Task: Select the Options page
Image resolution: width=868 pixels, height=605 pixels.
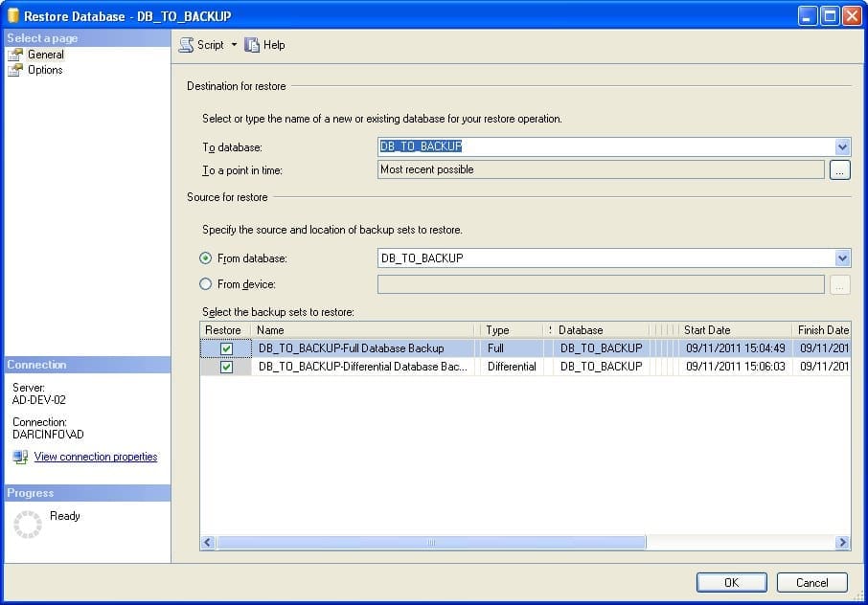Action: tap(45, 70)
